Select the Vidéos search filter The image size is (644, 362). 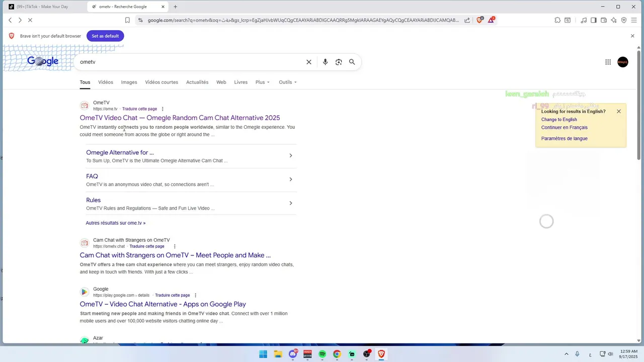pyautogui.click(x=106, y=82)
